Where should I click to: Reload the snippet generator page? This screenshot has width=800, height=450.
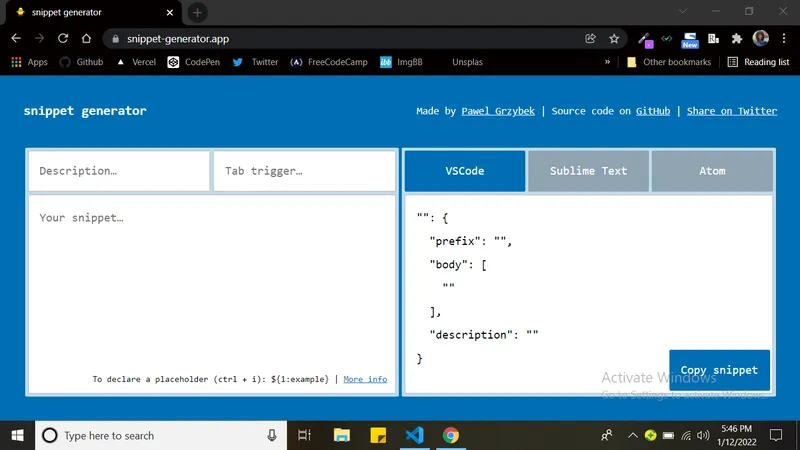point(63,39)
